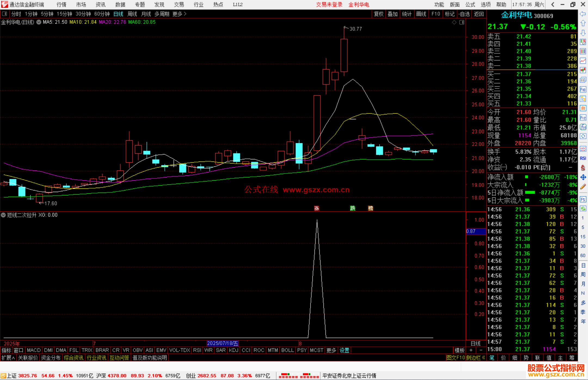Open the red line trend chart icon
Image resolution: width=588 pixels, height=380 pixels.
coord(583,61)
